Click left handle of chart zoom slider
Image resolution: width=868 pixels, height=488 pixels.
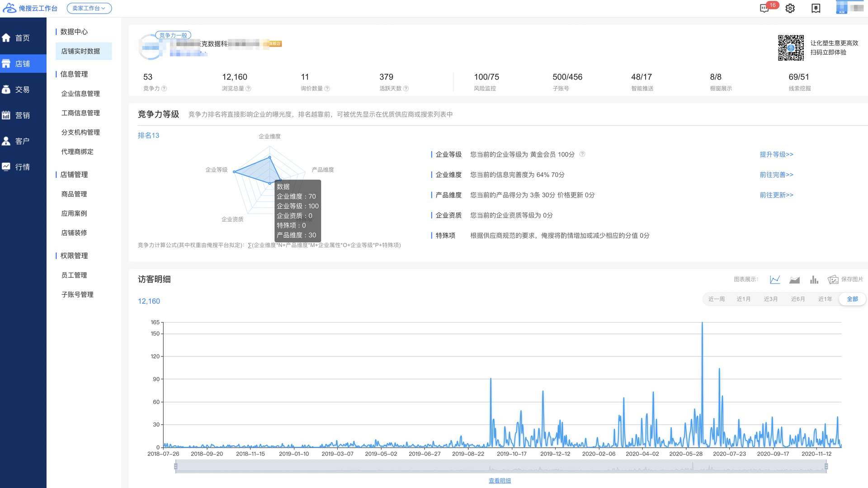[176, 466]
